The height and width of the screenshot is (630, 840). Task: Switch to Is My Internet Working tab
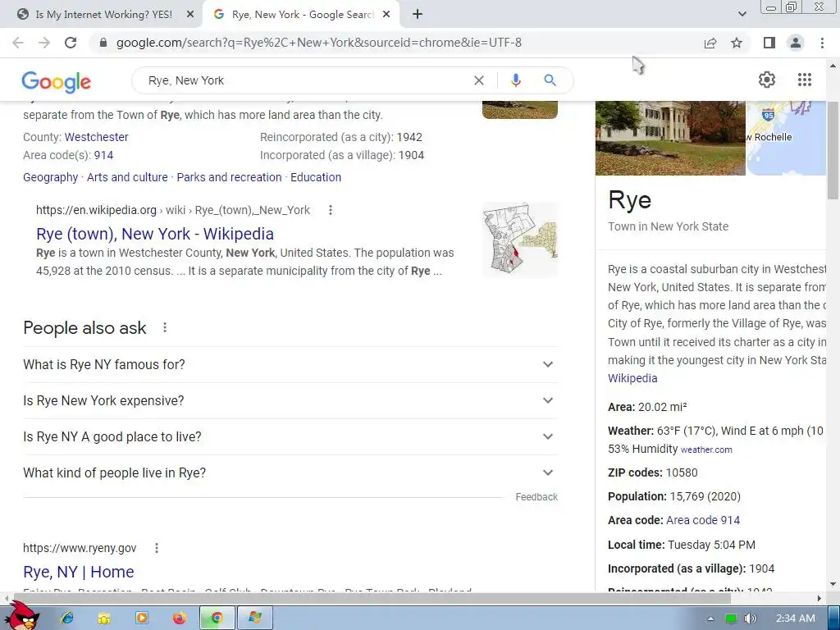tap(105, 15)
